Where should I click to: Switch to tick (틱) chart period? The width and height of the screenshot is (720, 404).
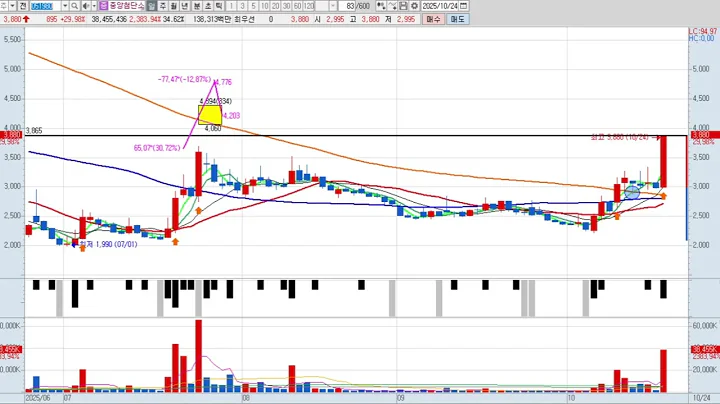219,6
